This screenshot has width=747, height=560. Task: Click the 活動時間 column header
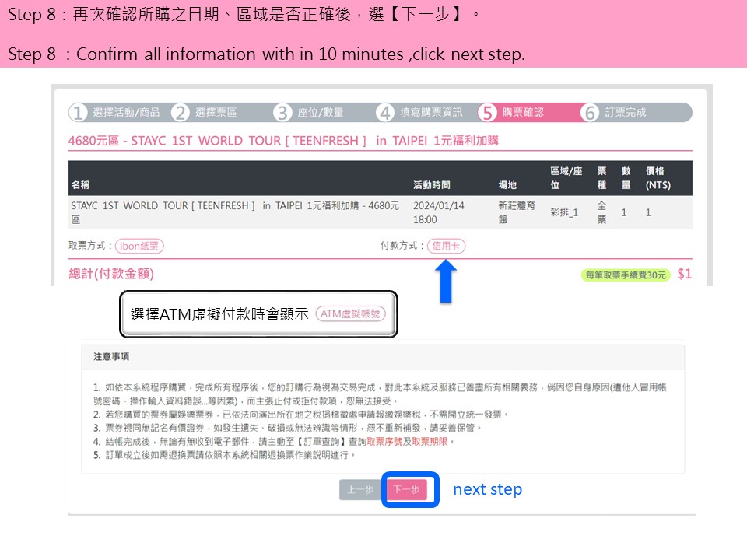coord(431,185)
